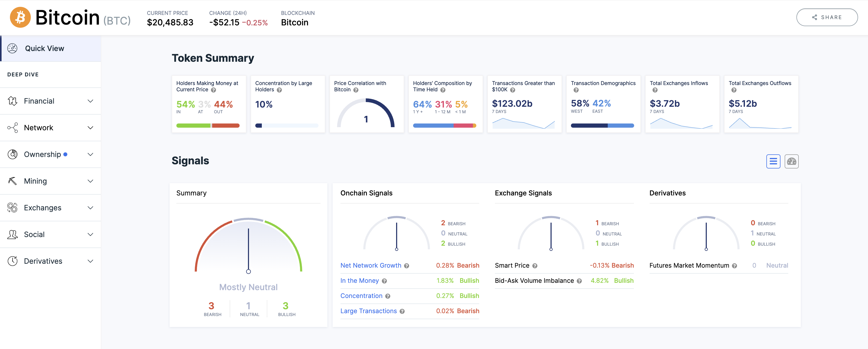868x349 pixels.
Task: Click the Ownership pie icon
Action: tap(13, 154)
